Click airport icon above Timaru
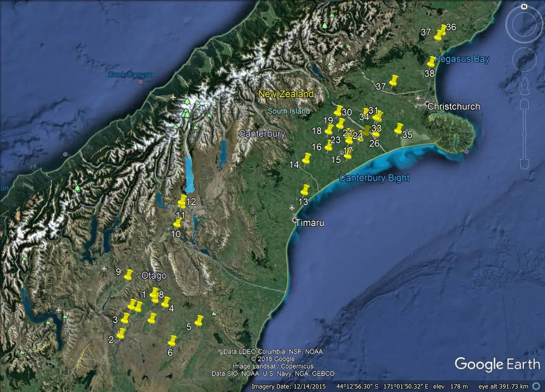Viewport: 545px width, 392px height. (x=292, y=208)
